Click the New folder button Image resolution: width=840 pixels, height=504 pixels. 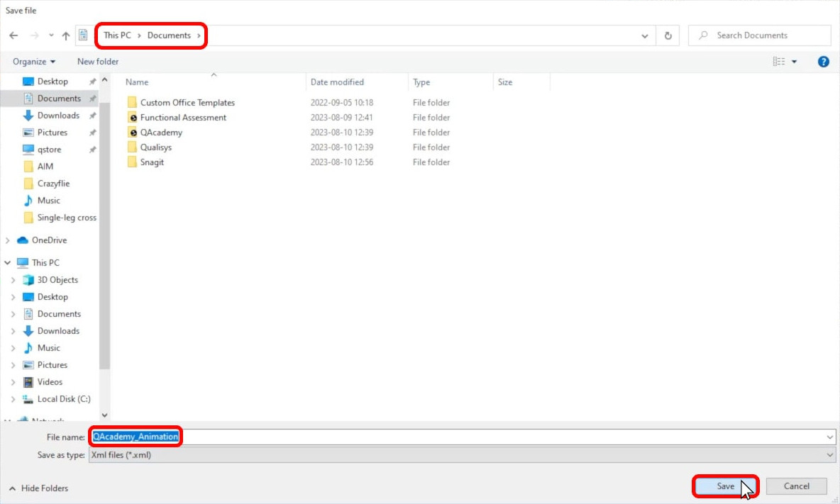pyautogui.click(x=98, y=62)
